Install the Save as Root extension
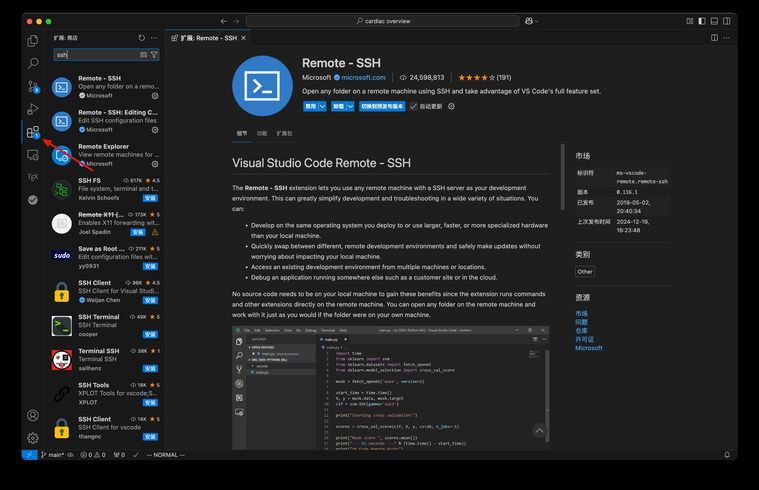 click(x=150, y=266)
